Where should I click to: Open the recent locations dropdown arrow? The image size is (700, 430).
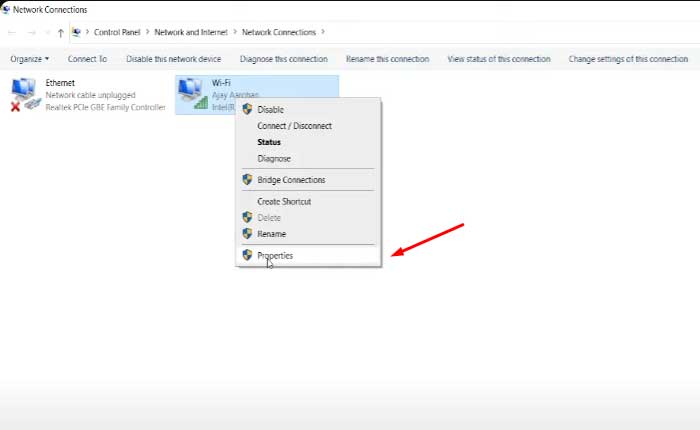coord(46,33)
